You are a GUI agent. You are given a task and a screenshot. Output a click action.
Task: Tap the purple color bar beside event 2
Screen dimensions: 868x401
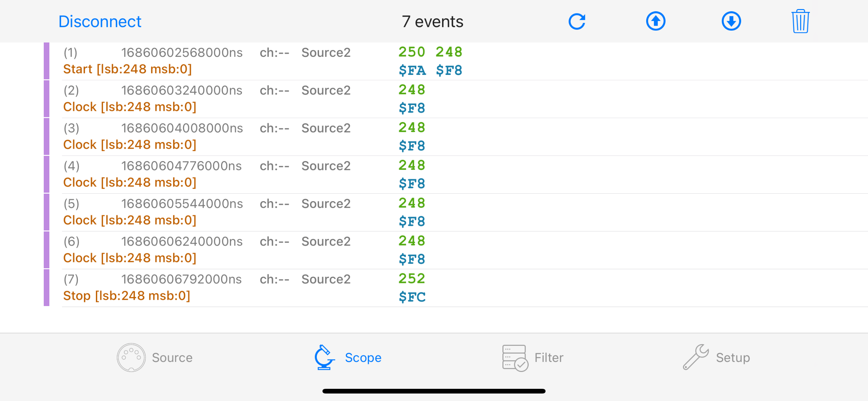(47, 99)
